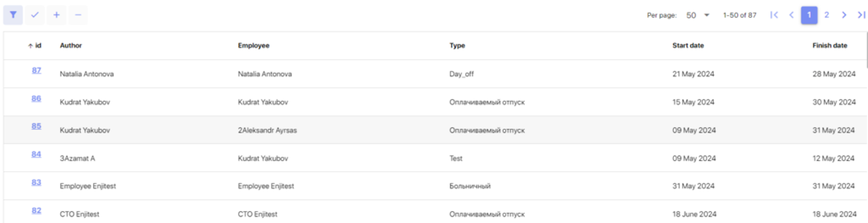The height and width of the screenshot is (223, 868).
Task: Sort by the Start date column header
Action: coord(688,45)
